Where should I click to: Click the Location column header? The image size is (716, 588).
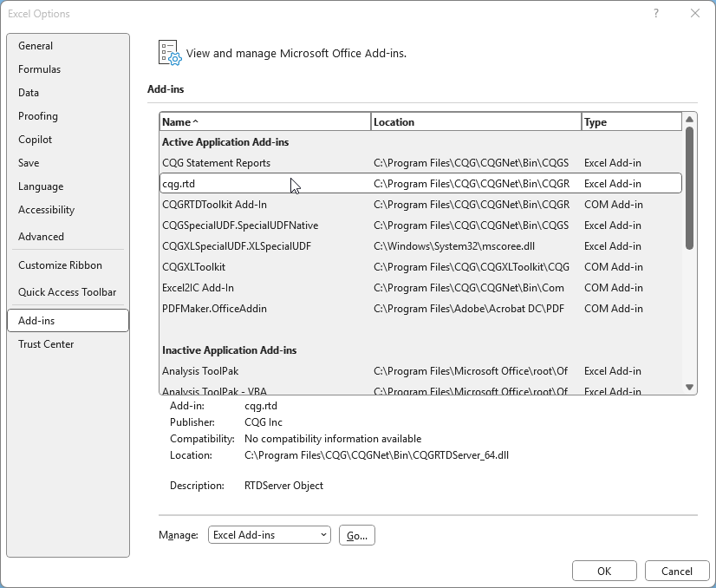[475, 122]
